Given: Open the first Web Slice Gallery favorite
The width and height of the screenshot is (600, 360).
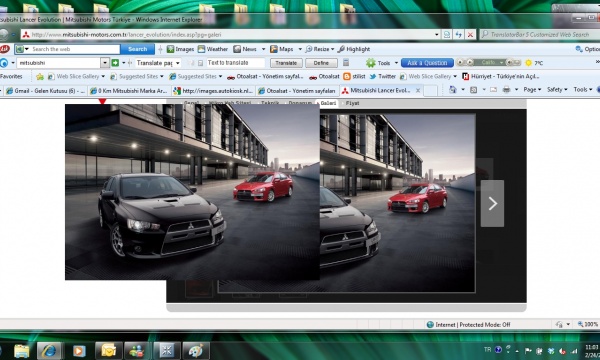Looking at the screenshot, I should (x=76, y=77).
